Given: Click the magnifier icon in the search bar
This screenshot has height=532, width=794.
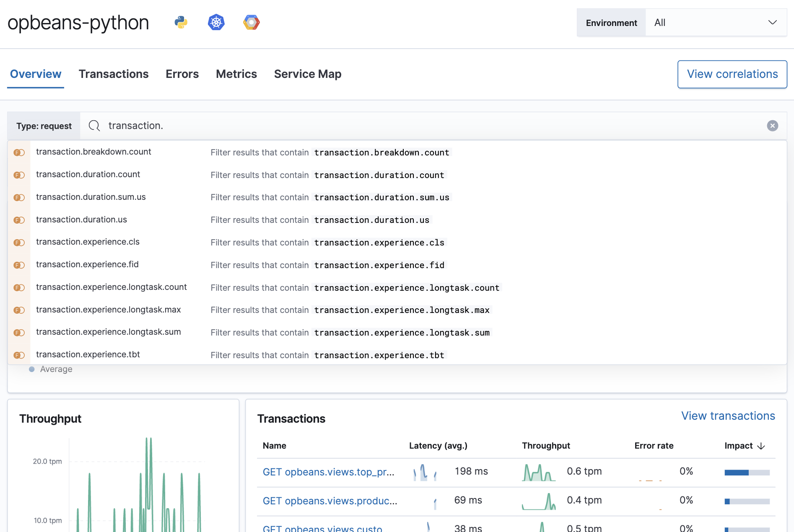Looking at the screenshot, I should click(93, 126).
